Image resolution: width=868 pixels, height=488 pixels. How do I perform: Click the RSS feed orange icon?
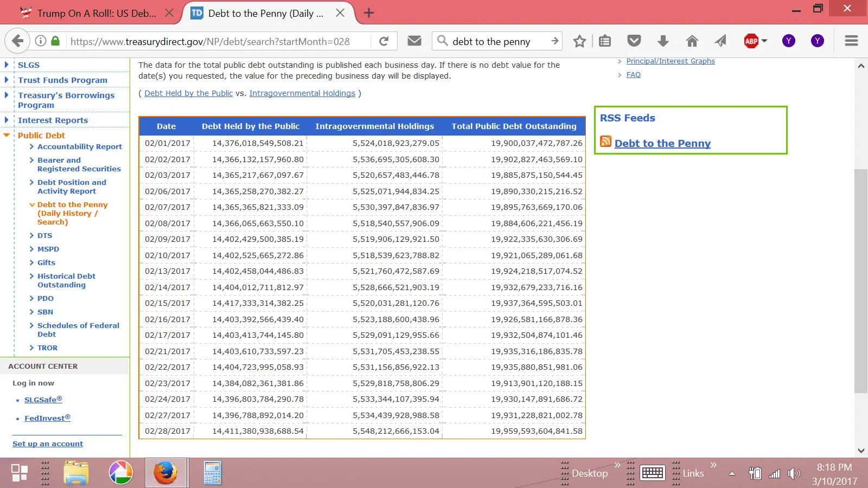pyautogui.click(x=606, y=142)
